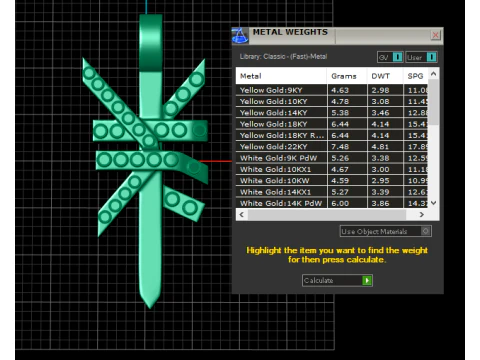Click the 3.08 DWT value
The image size is (480, 360).
[380, 102]
